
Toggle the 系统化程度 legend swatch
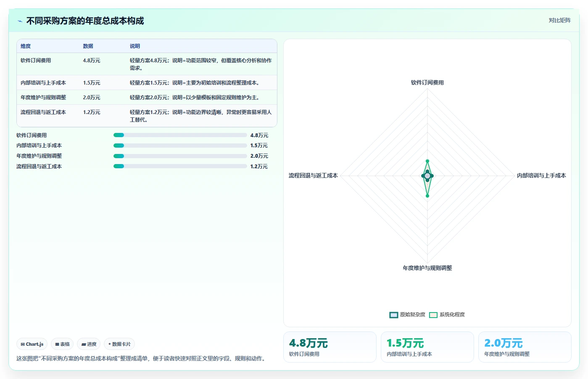433,315
